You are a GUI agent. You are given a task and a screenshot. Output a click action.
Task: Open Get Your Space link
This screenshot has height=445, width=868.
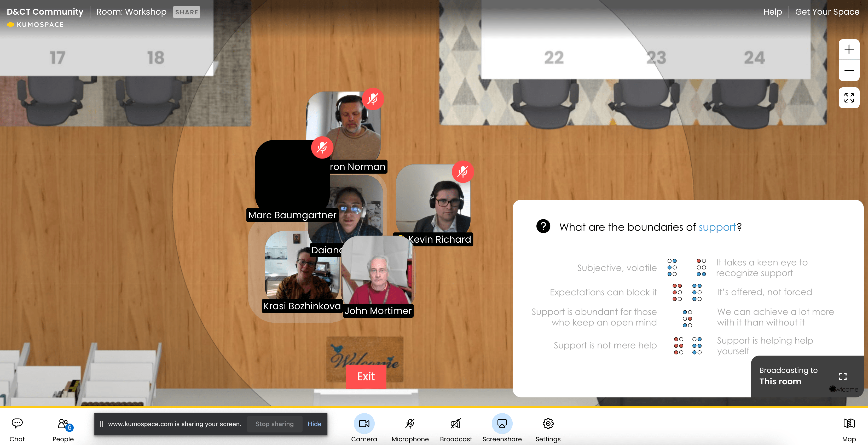(827, 12)
